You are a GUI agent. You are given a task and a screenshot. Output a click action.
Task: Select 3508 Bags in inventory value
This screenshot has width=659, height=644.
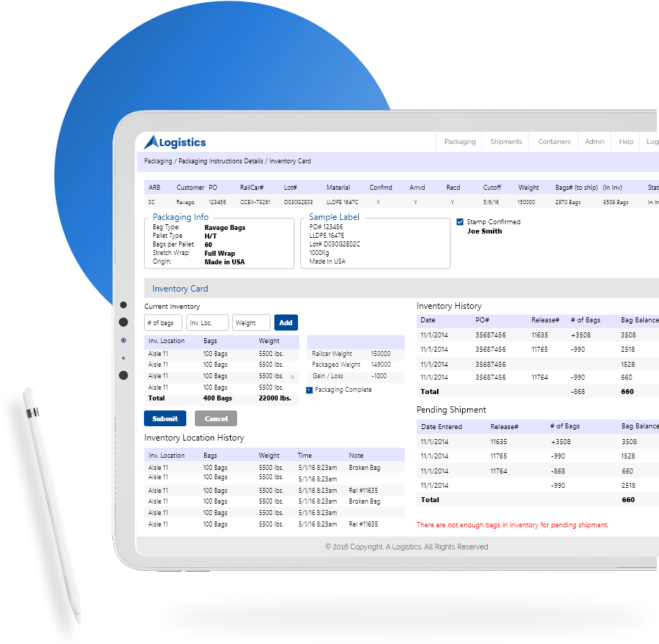coord(616,202)
